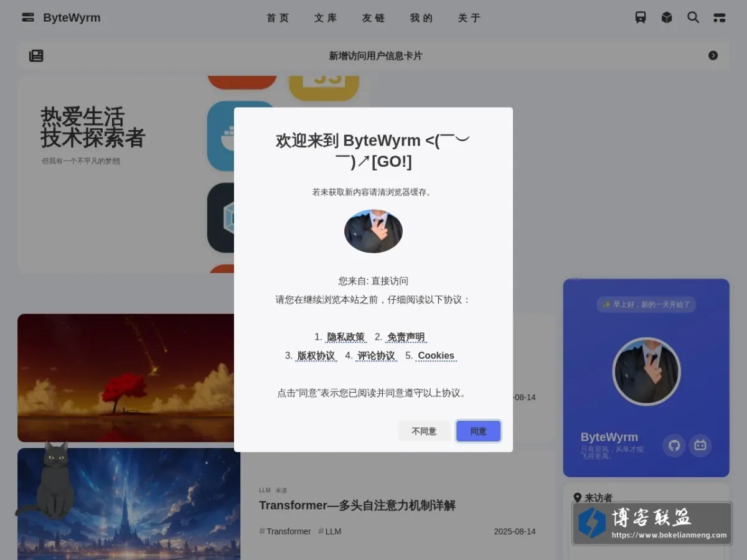Open search with the magnifier icon
The width and height of the screenshot is (747, 560).
coord(693,17)
